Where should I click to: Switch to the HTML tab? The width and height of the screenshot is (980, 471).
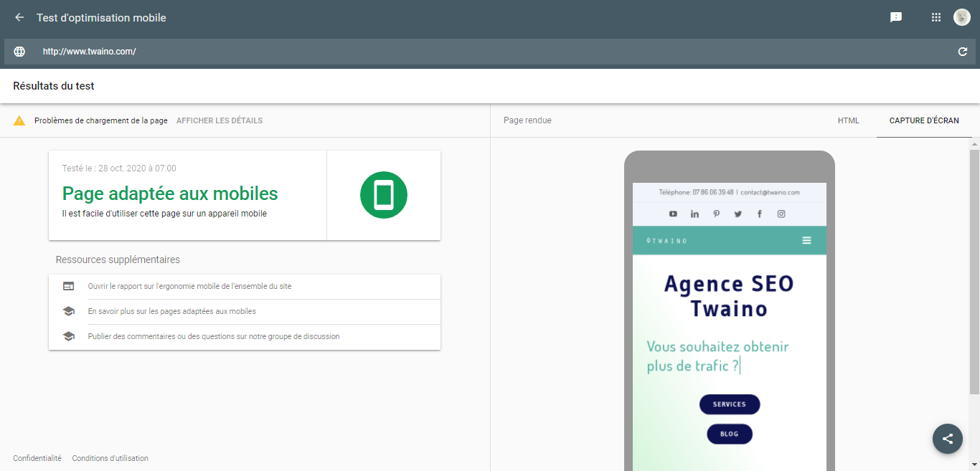848,120
